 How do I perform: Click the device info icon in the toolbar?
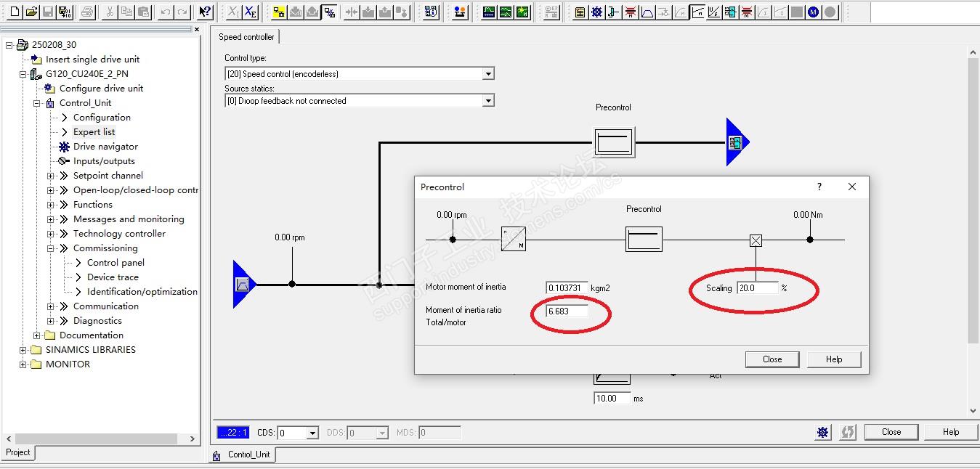[431, 12]
